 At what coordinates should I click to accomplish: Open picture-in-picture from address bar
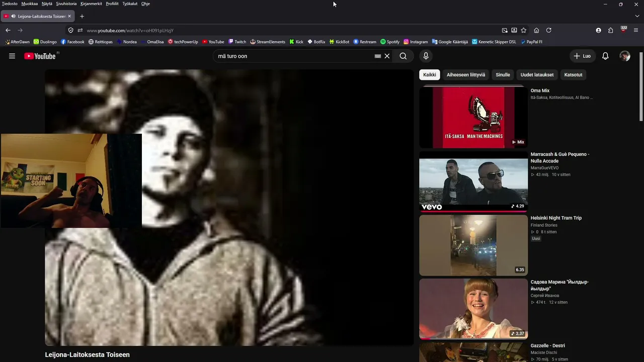coord(505,30)
